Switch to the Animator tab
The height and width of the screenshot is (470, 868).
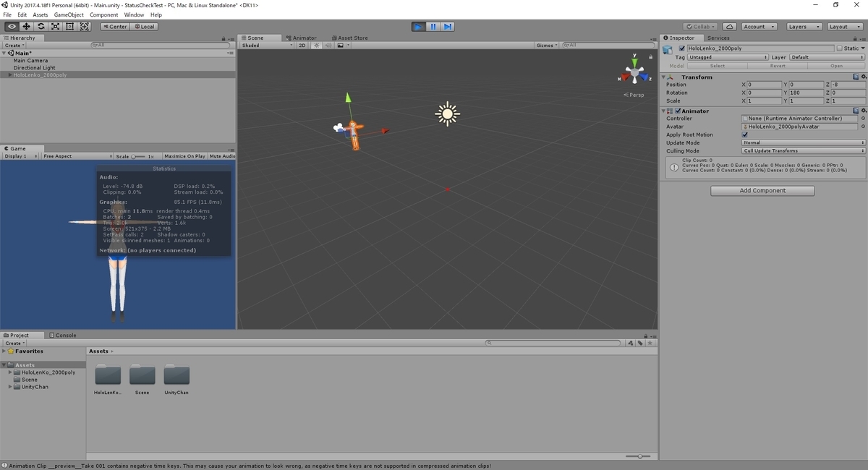(301, 38)
